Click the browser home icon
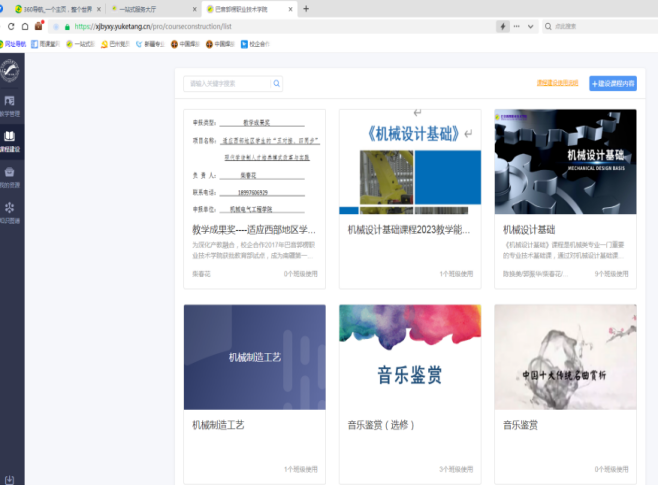This screenshot has height=485, width=658. [x=38, y=27]
